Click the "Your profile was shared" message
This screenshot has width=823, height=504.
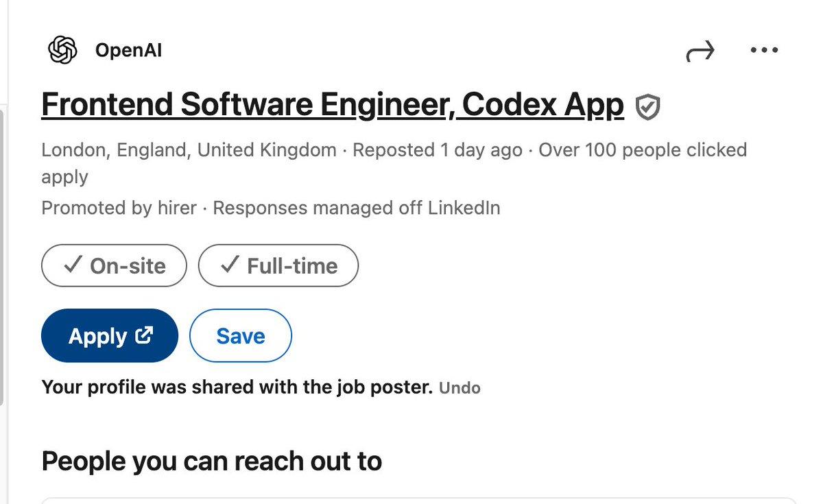pyautogui.click(x=237, y=387)
